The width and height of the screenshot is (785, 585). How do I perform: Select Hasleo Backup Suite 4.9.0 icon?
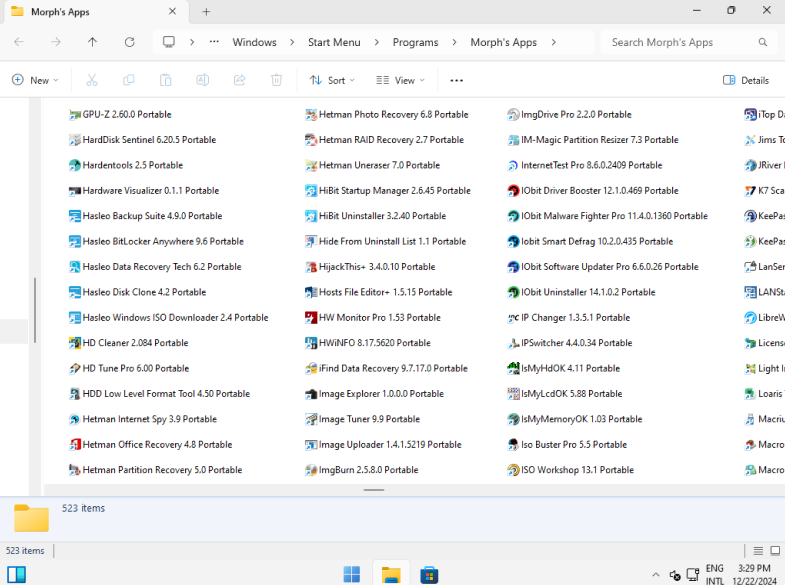click(75, 216)
